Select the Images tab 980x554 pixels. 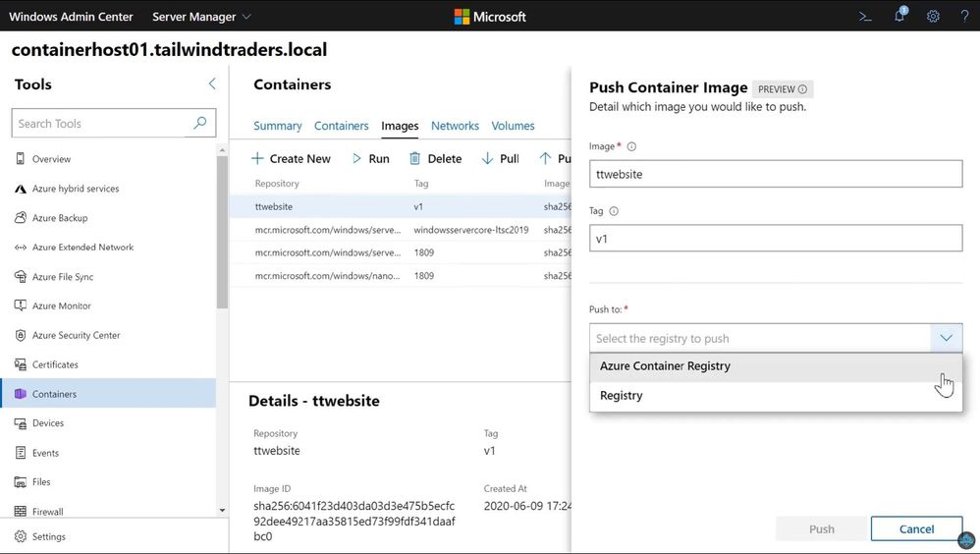[x=400, y=126]
